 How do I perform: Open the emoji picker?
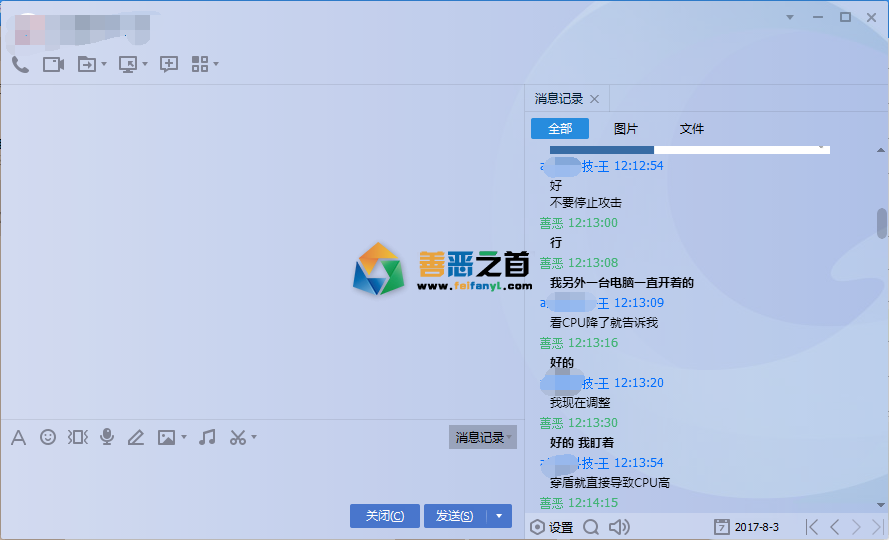(48, 437)
